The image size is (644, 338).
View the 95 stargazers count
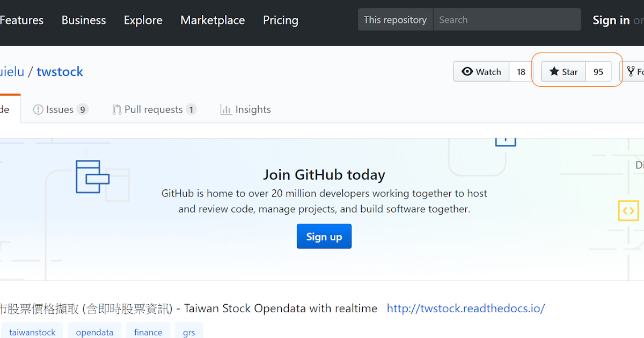pyautogui.click(x=598, y=71)
